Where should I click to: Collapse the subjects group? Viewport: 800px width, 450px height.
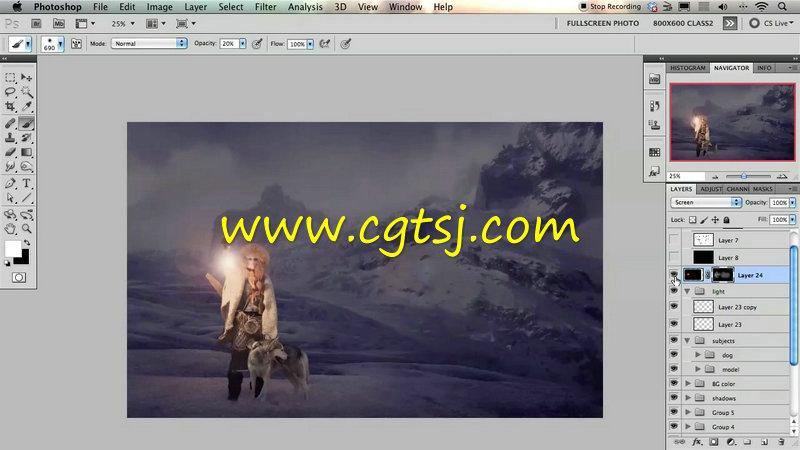tap(687, 340)
